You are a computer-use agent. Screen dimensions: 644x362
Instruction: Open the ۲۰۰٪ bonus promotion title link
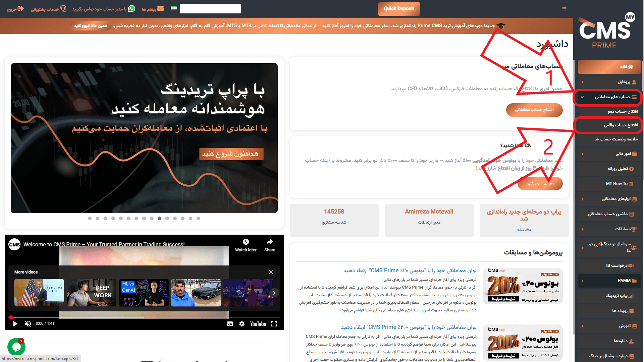click(409, 327)
